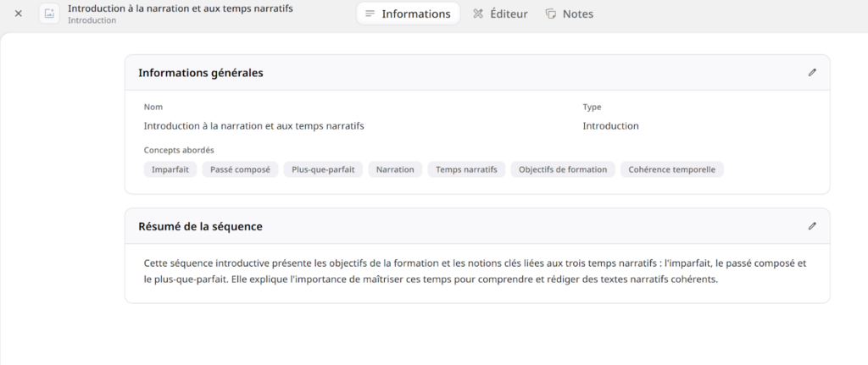This screenshot has width=868, height=365.
Task: Close the sequence panel with X icon
Action: [19, 14]
